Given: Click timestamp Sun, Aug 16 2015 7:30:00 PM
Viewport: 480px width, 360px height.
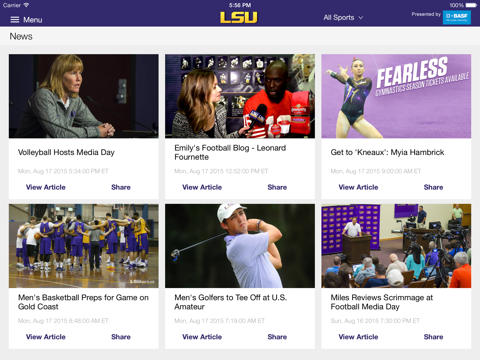Looking at the screenshot, I should [x=375, y=321].
